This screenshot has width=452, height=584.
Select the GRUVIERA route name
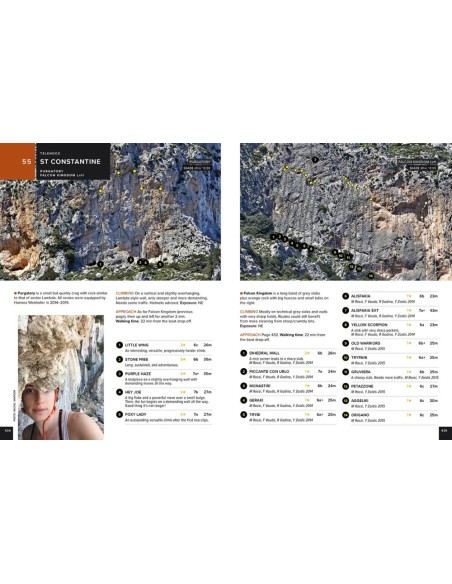pyautogui.click(x=361, y=372)
